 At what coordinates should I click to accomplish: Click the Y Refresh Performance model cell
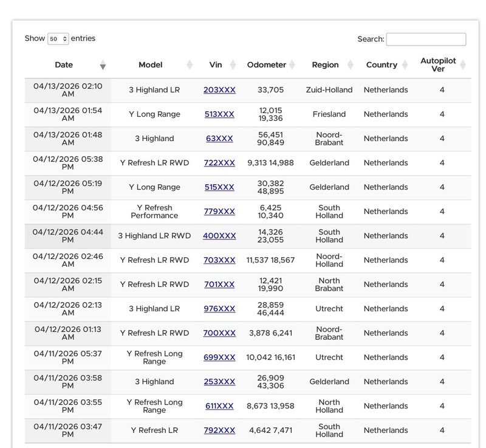[154, 212]
